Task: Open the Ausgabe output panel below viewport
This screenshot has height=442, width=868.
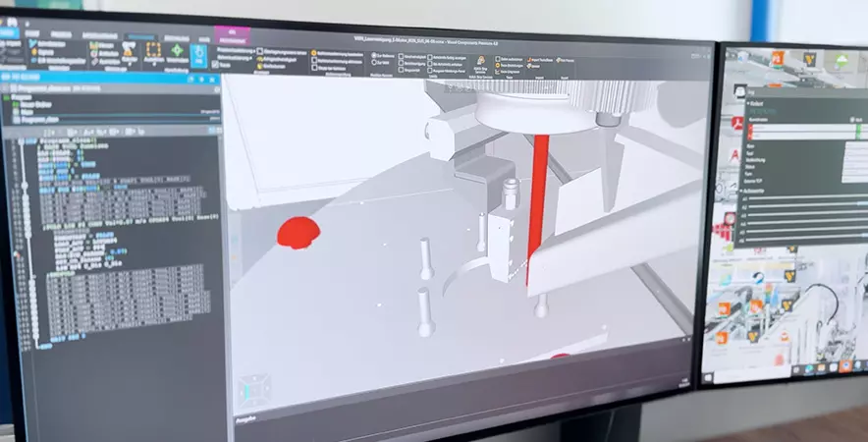Action: click(x=245, y=415)
